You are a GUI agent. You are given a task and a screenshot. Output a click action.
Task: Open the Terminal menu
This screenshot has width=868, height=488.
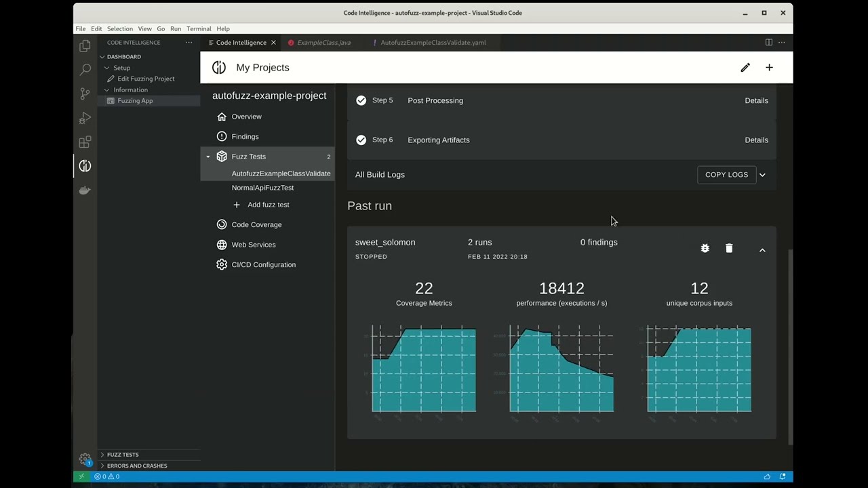[x=199, y=28]
